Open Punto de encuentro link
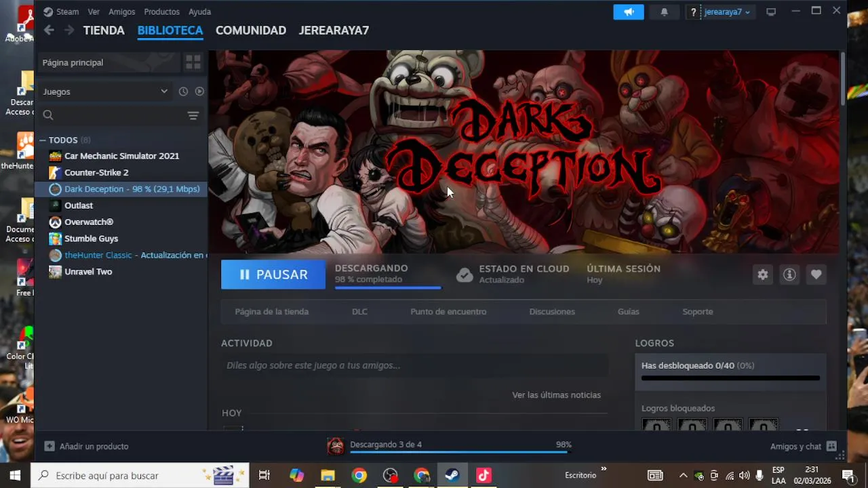Screen dimensions: 868x488 click(448, 312)
